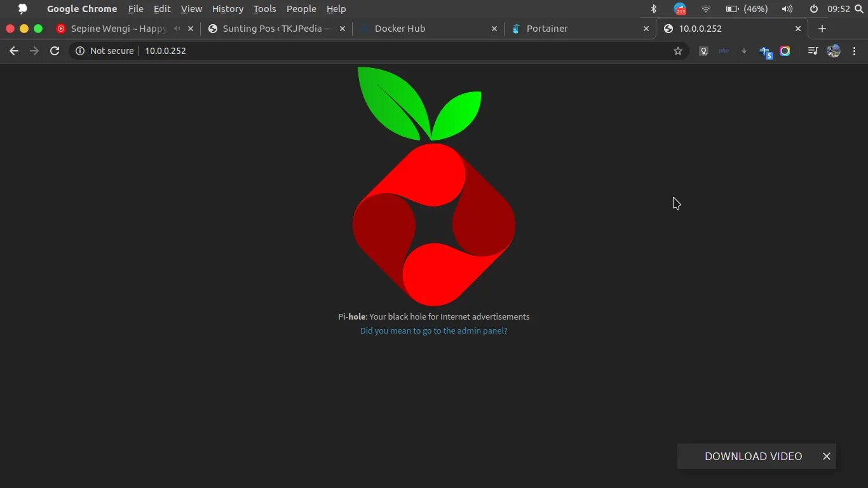Go back using the browser back arrow

tap(14, 51)
